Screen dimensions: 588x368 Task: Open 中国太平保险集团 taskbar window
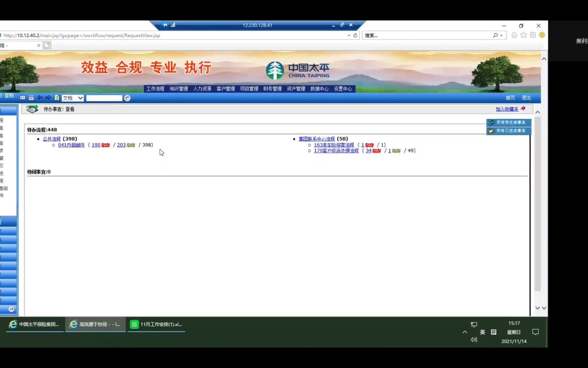35,324
